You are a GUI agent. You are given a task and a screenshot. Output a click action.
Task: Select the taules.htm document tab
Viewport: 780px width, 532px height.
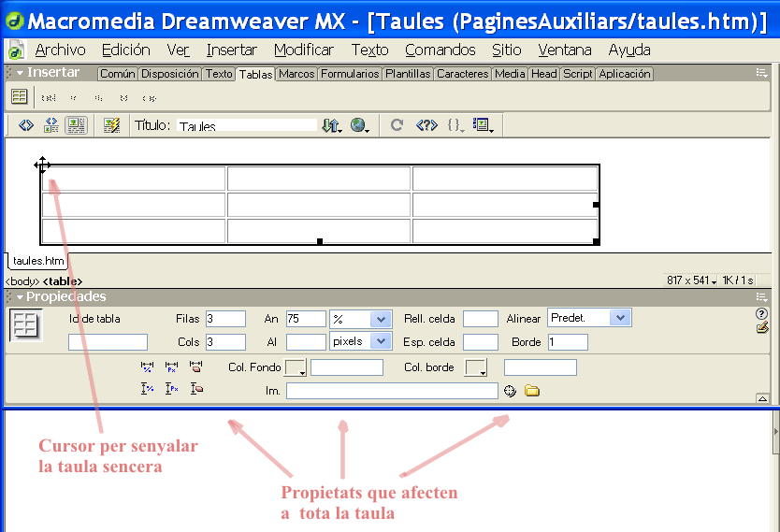(x=38, y=261)
